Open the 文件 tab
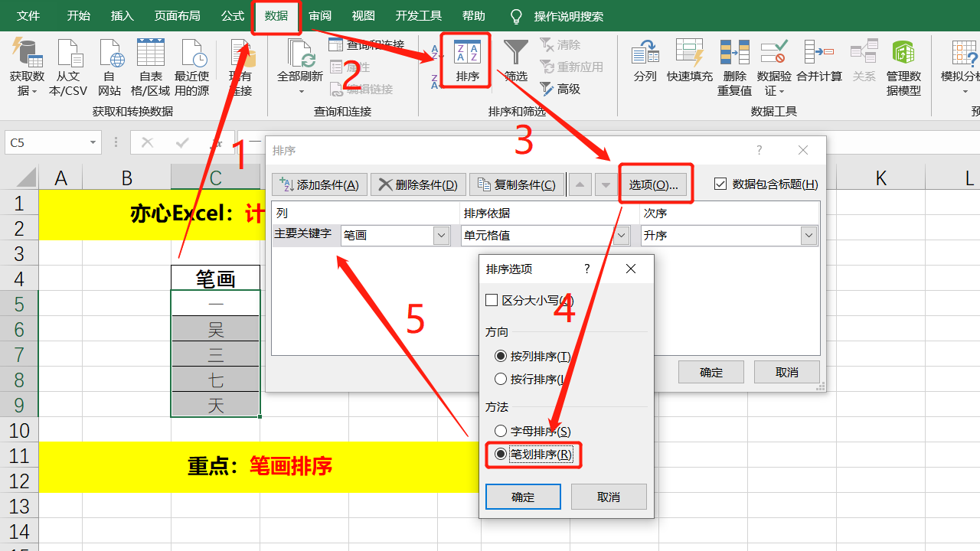The width and height of the screenshot is (980, 551). pos(28,16)
